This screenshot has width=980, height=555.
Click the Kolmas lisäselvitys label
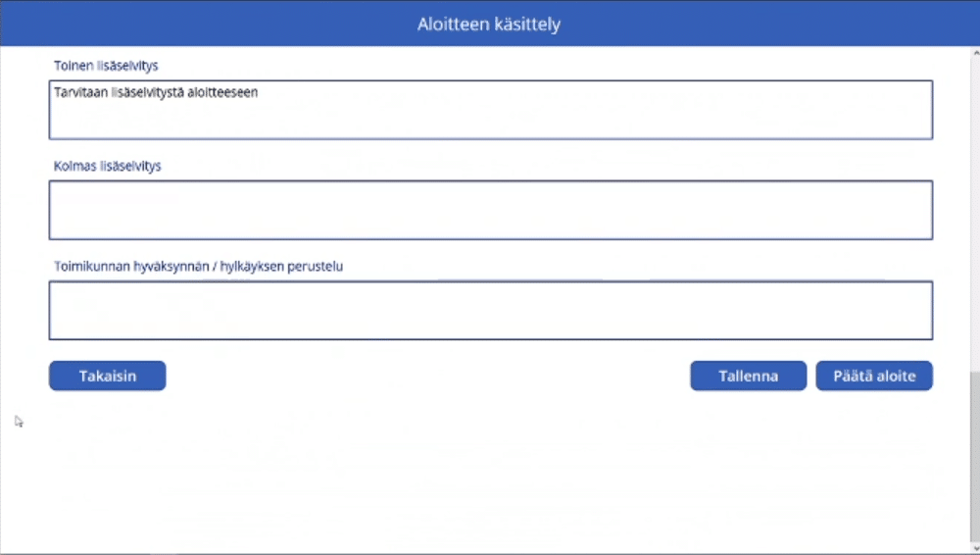107,166
